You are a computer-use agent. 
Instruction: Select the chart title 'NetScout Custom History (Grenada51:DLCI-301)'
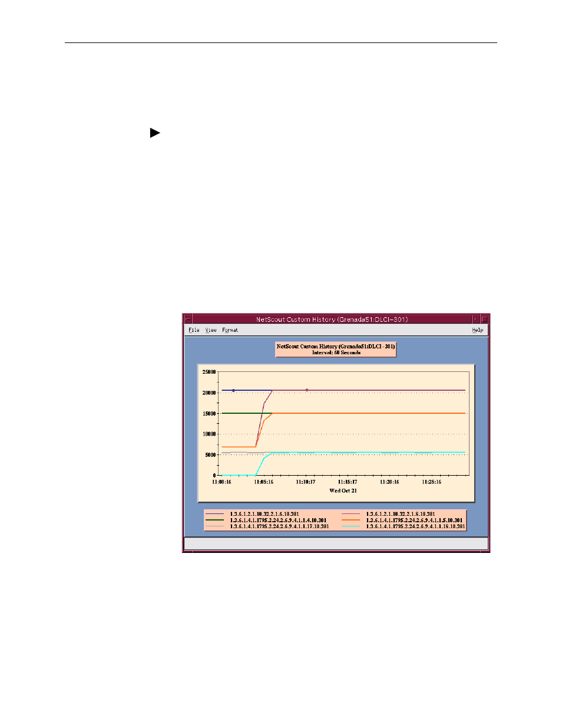coord(336,347)
